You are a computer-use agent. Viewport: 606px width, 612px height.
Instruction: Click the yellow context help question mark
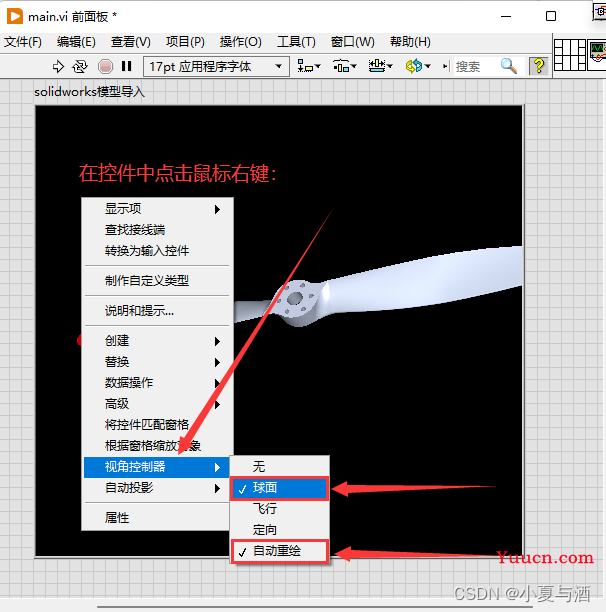(x=539, y=66)
